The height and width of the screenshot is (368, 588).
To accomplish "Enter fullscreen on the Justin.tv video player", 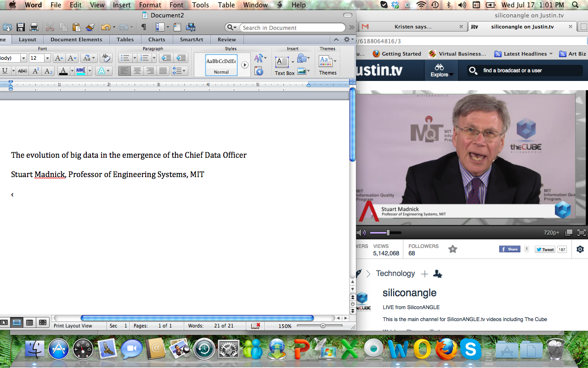I will click(582, 233).
